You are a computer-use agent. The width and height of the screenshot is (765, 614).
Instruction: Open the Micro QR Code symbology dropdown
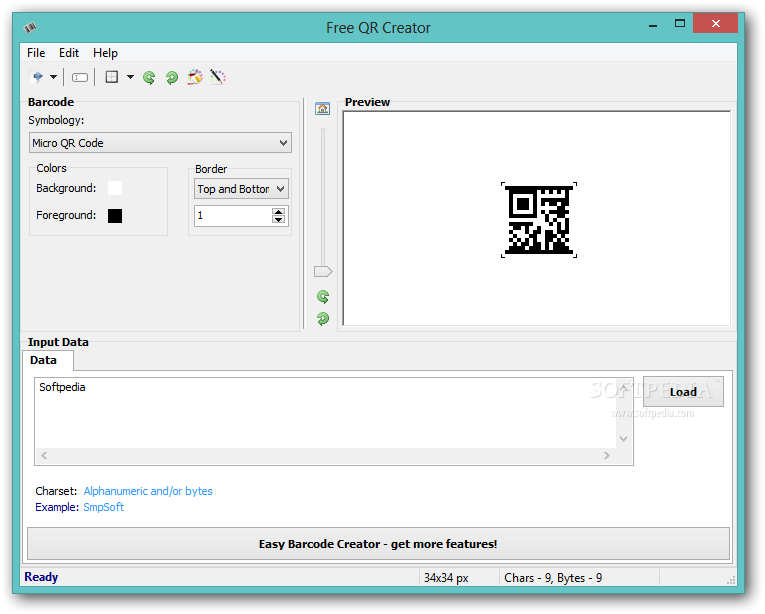(160, 143)
